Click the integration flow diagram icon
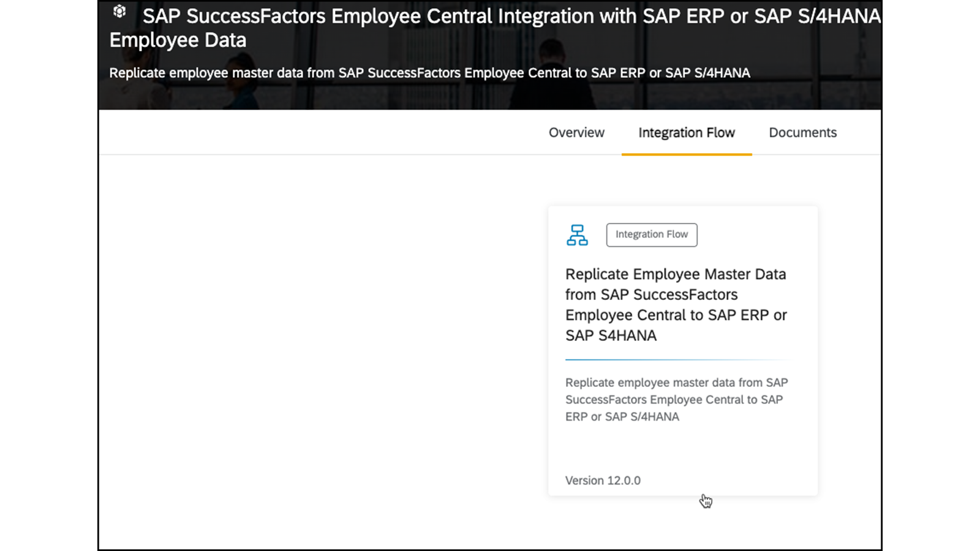This screenshot has height=551, width=980. point(577,235)
